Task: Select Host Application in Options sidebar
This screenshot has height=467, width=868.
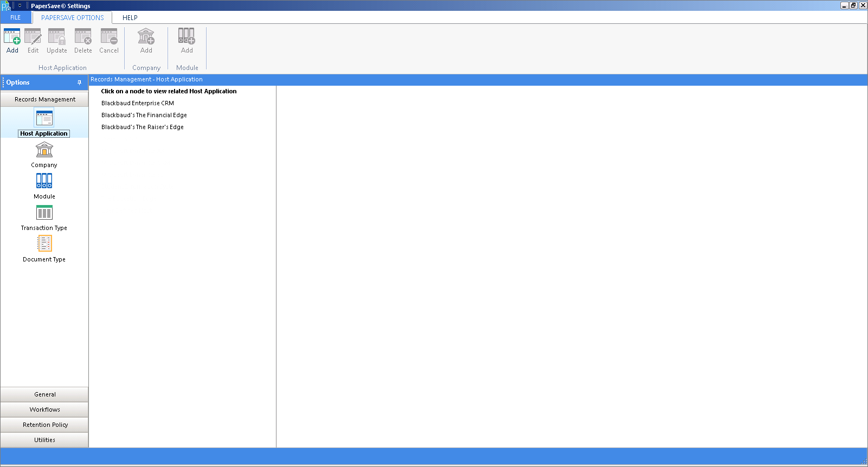Action: point(44,123)
